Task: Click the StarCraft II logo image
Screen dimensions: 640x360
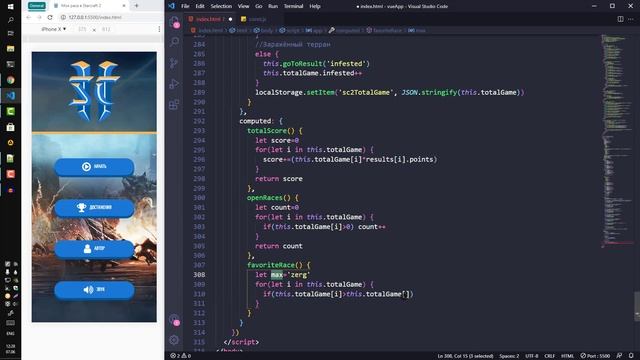Action: click(94, 91)
